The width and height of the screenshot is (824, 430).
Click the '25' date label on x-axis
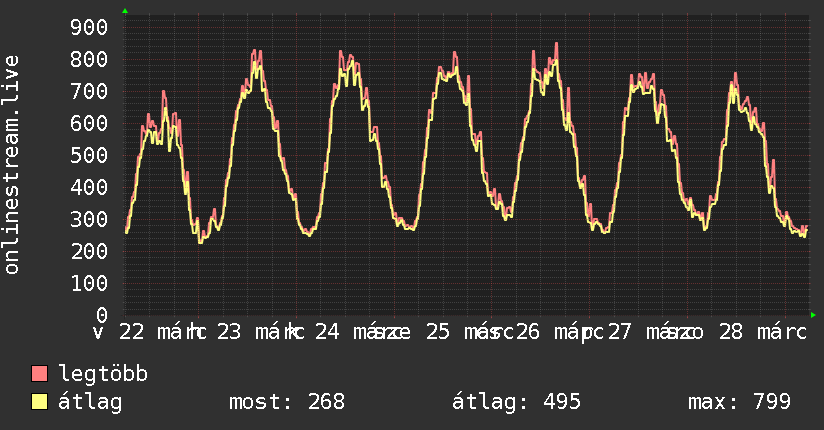(438, 332)
